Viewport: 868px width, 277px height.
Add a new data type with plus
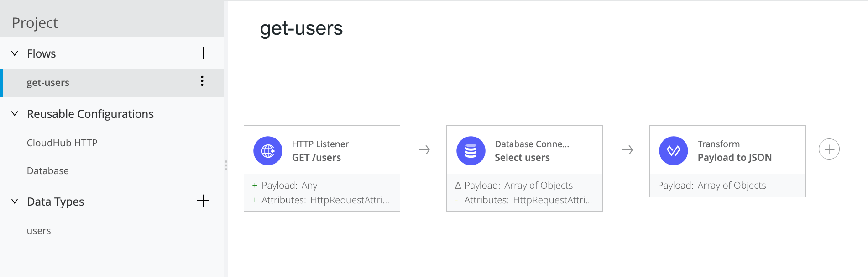click(x=203, y=201)
